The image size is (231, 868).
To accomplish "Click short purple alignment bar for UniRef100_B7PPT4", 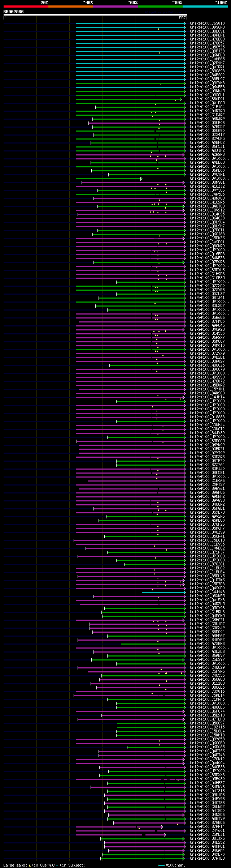I will click(x=119, y=827).
